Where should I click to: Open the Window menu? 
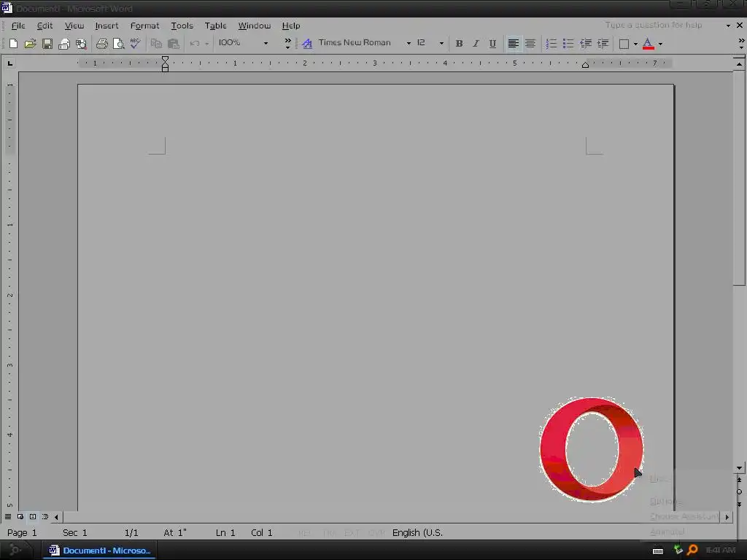tap(255, 26)
